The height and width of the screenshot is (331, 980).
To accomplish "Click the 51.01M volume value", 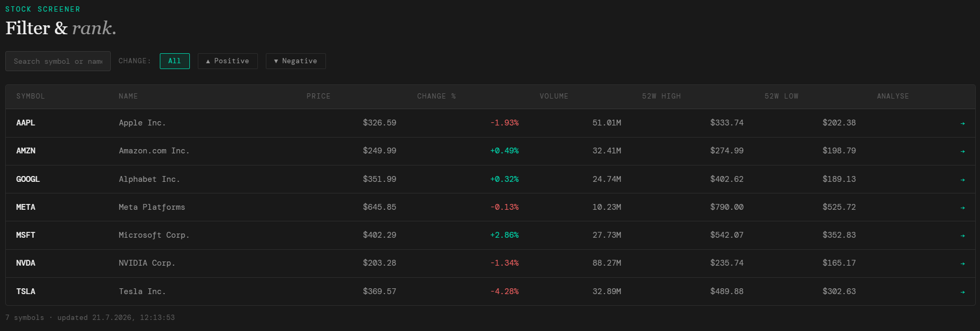I will click(x=607, y=123).
